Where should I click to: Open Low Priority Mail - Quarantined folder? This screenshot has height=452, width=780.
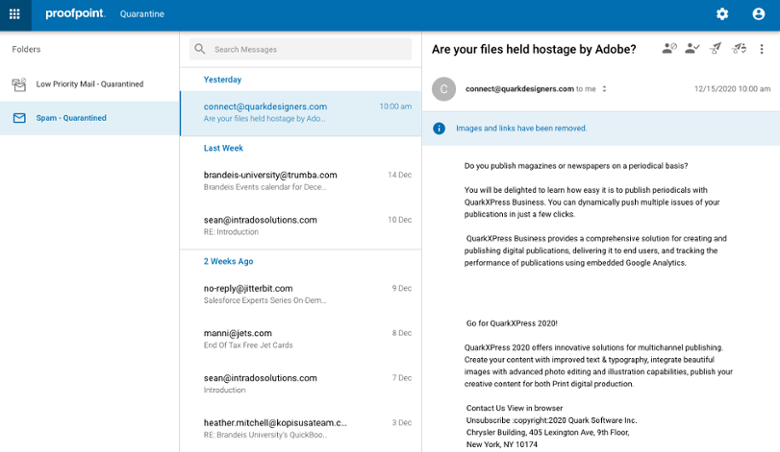[x=90, y=84]
